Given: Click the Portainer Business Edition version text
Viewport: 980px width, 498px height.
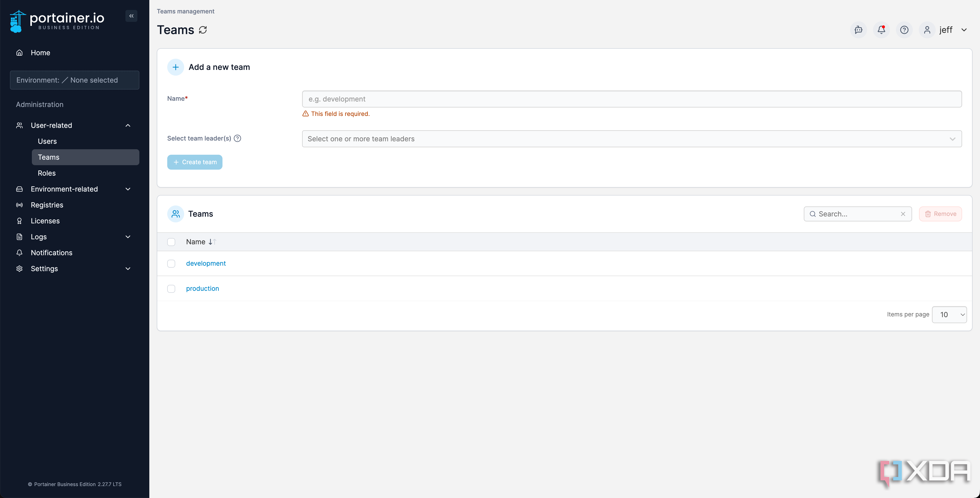Looking at the screenshot, I should click(x=75, y=484).
